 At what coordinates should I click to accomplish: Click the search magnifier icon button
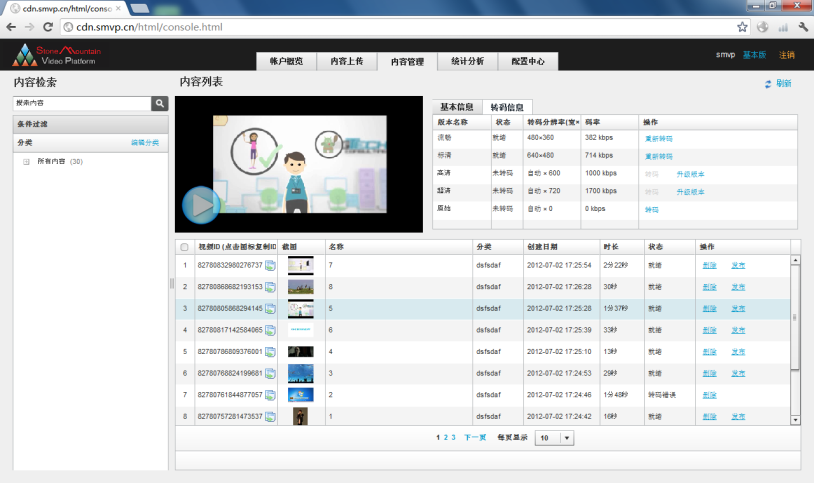(x=160, y=103)
